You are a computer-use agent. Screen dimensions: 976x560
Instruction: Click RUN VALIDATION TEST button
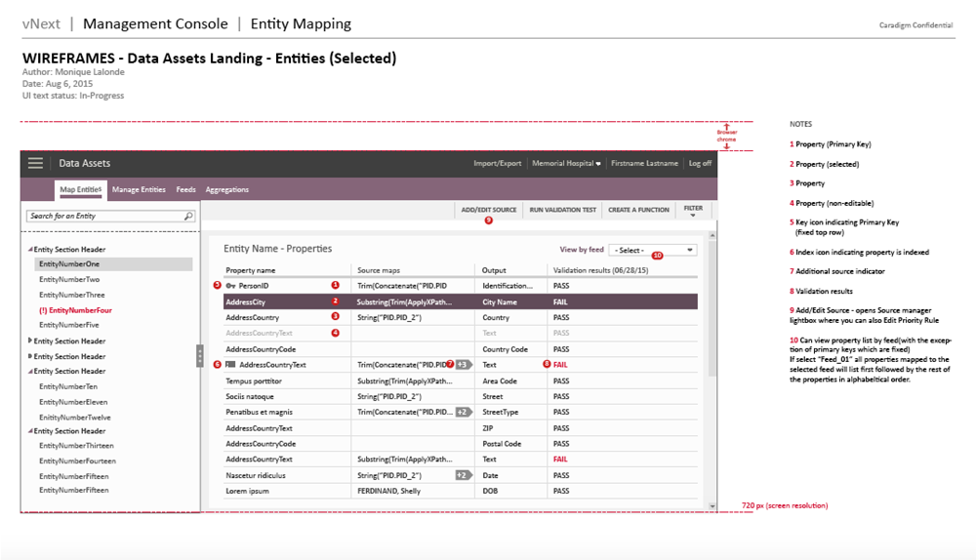pos(562,210)
